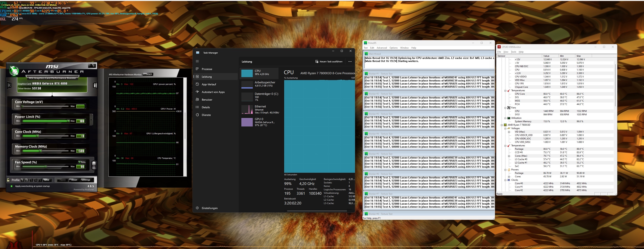
Task: Toggle Apply overclocking at system startup
Action: click(x=11, y=186)
